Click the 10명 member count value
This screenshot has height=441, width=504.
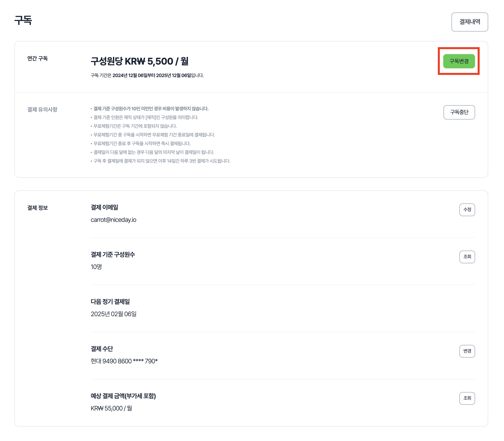(x=96, y=266)
